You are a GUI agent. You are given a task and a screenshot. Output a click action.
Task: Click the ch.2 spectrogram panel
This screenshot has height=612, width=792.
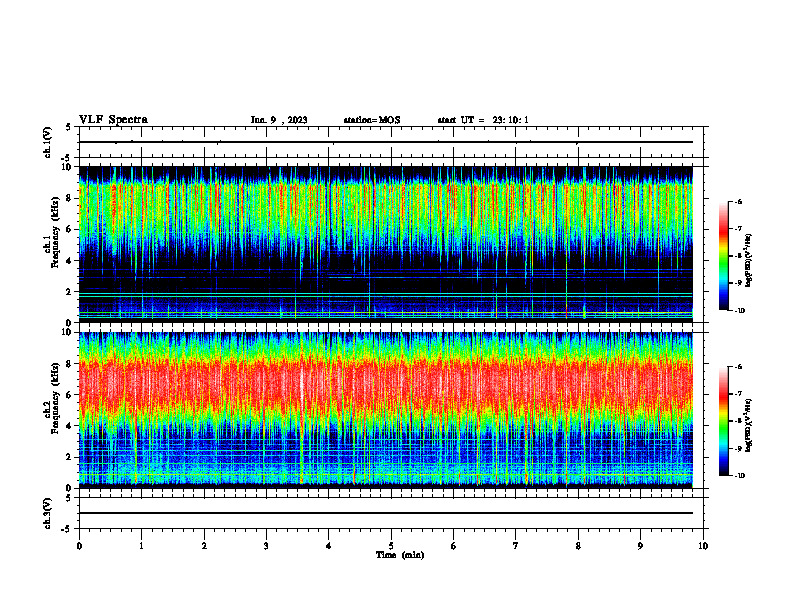[x=386, y=410]
